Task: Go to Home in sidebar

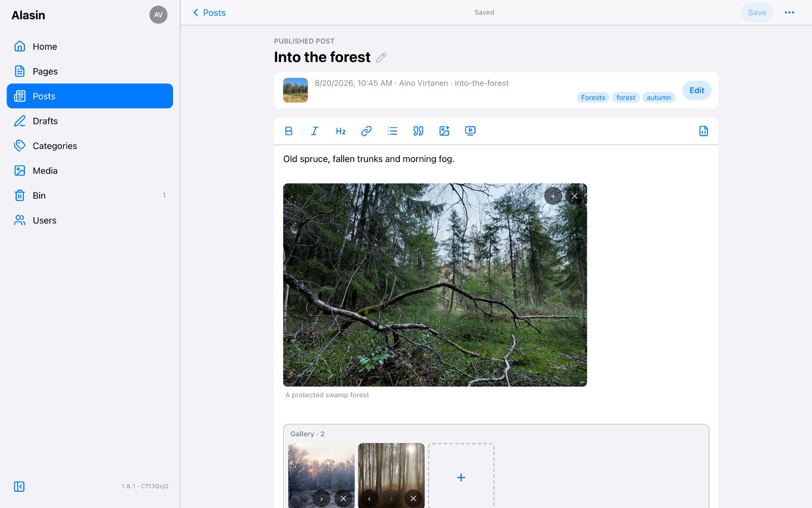Action: coord(90,46)
